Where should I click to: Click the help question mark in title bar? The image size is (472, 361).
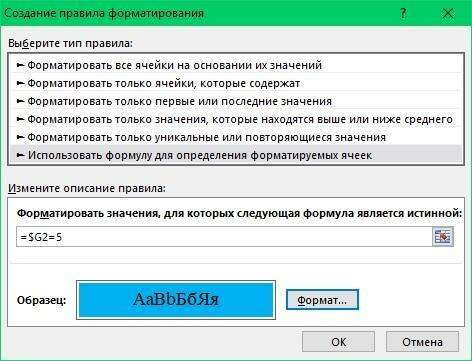point(403,13)
